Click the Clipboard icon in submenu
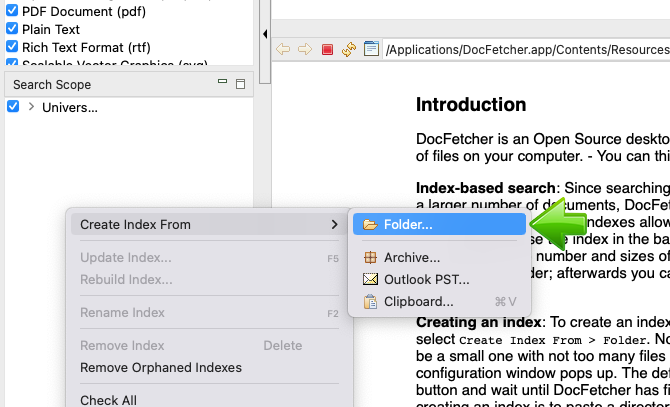Viewport: 670px width, 407px height. pyautogui.click(x=370, y=302)
